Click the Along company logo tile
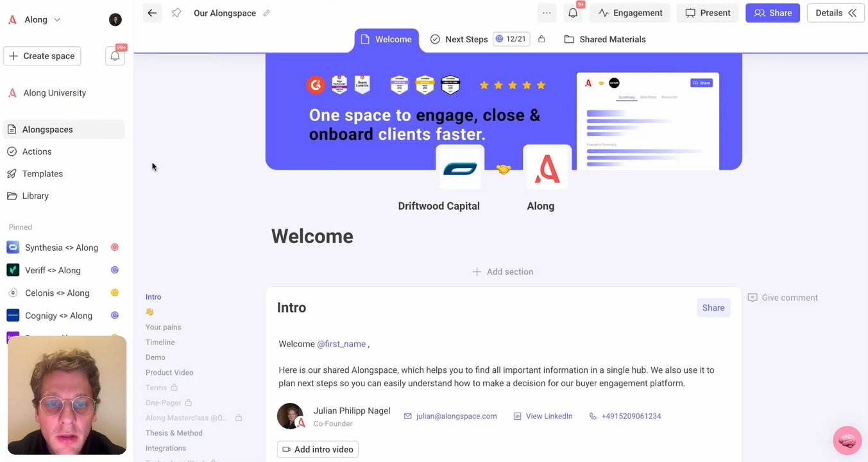The height and width of the screenshot is (462, 868). [x=547, y=169]
